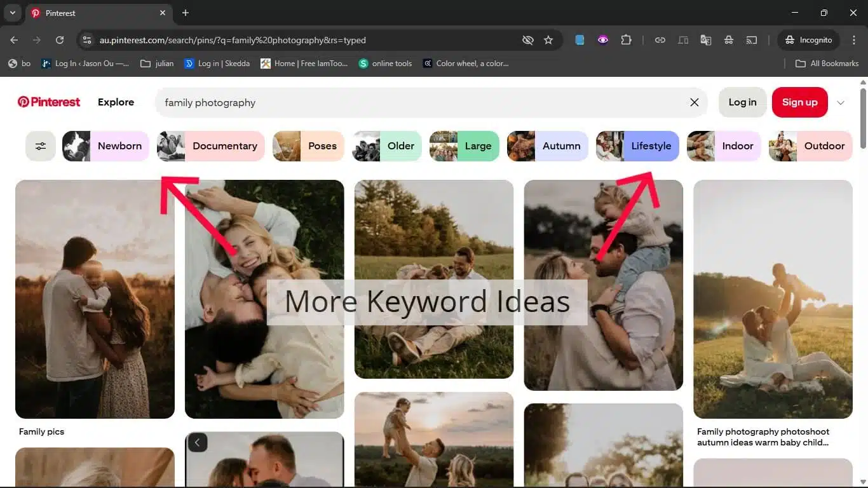The image size is (868, 488).
Task: Open the Family pics pin image
Action: [95, 299]
